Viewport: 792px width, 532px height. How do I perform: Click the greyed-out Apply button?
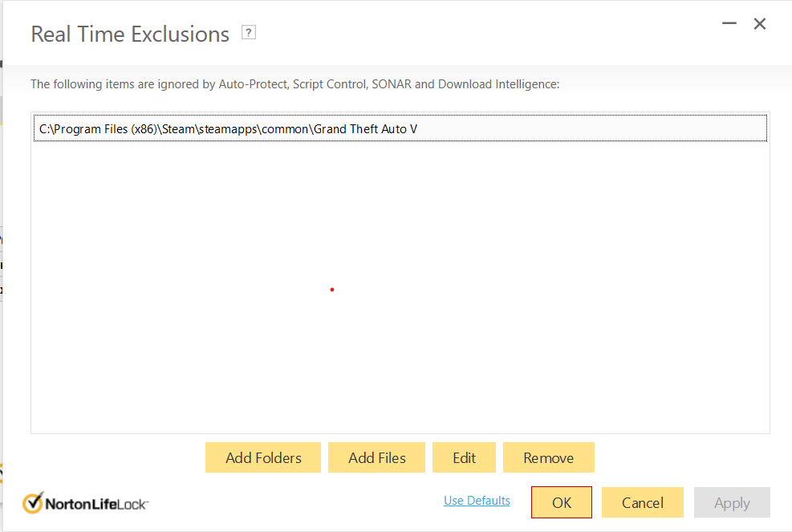pyautogui.click(x=732, y=502)
